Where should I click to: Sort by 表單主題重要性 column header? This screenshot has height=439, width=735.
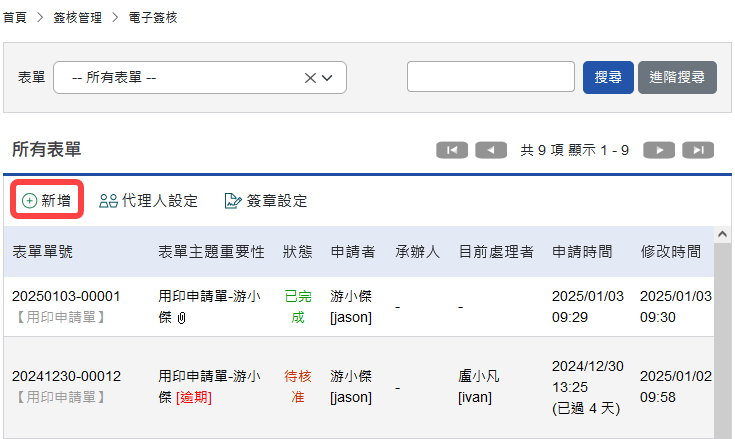(211, 252)
